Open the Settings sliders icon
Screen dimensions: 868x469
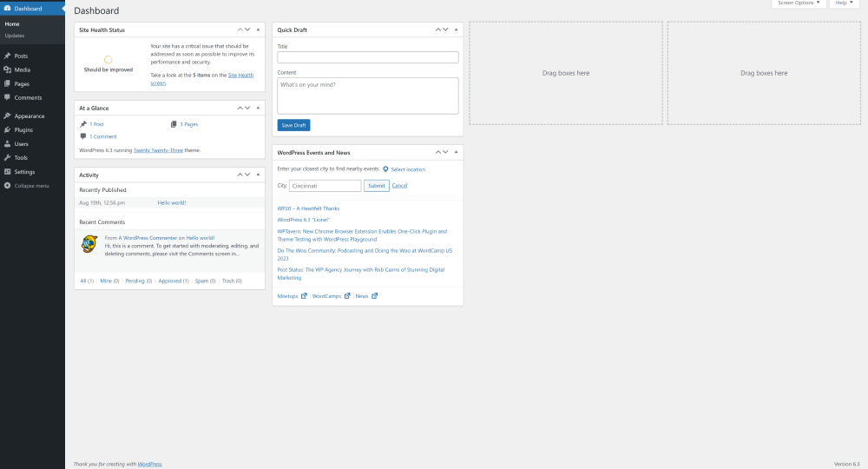point(7,172)
